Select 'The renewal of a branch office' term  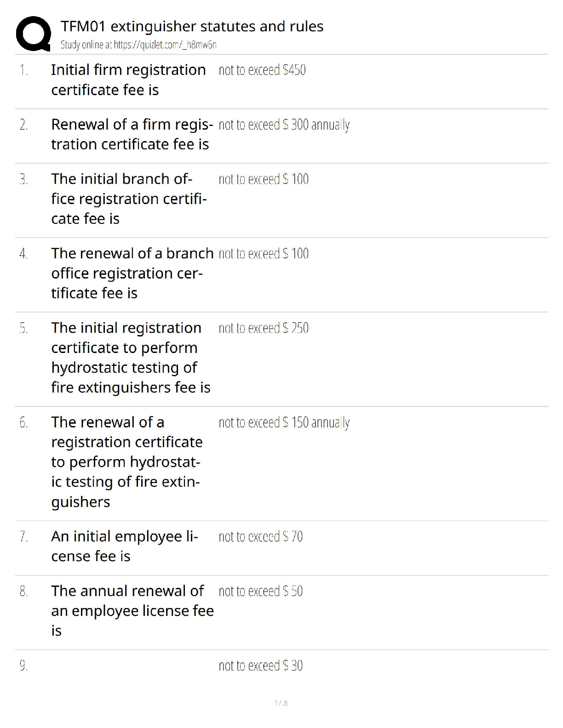click(132, 273)
